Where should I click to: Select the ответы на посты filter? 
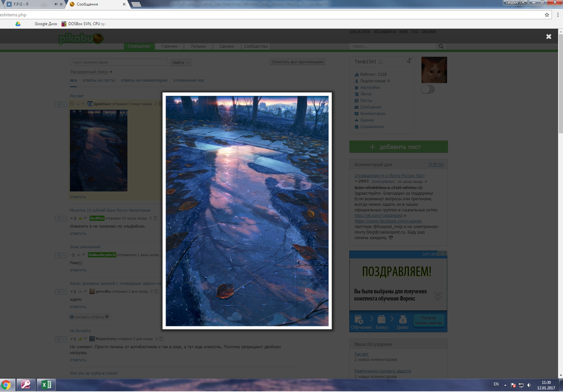coord(99,80)
